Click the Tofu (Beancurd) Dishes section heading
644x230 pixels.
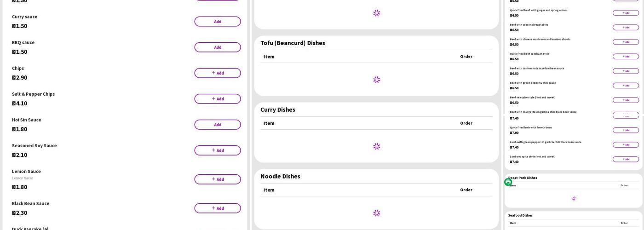pos(293,43)
